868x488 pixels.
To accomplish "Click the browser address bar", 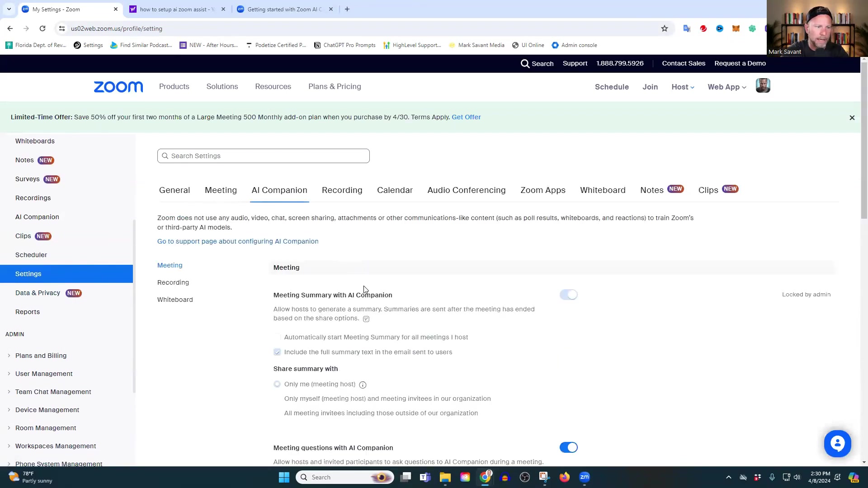I will pyautogui.click(x=362, y=28).
